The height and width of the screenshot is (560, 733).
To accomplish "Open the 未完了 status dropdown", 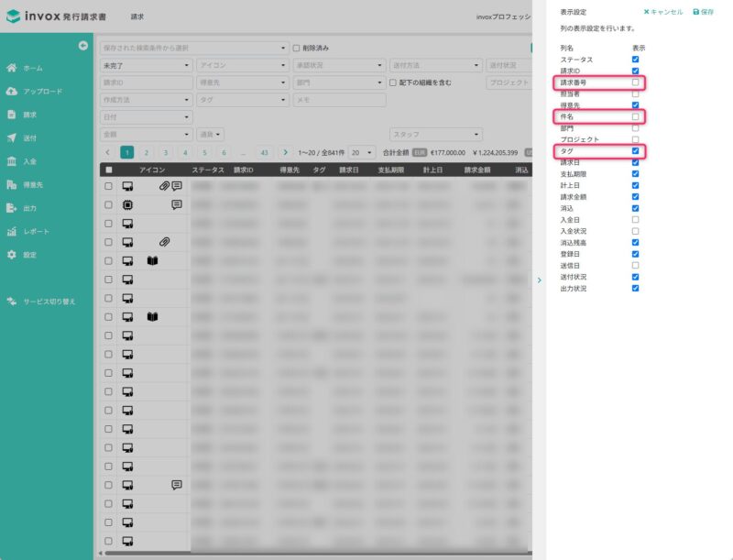I will (x=146, y=65).
